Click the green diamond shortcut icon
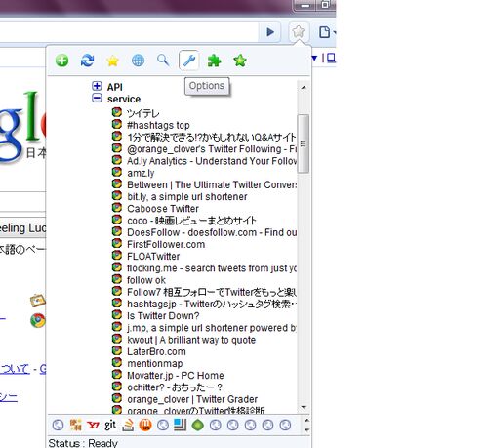The width and height of the screenshot is (488, 448). pos(197,426)
